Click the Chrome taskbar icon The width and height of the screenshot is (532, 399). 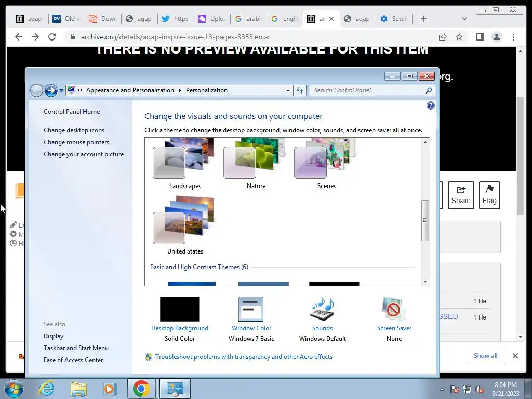click(x=141, y=389)
